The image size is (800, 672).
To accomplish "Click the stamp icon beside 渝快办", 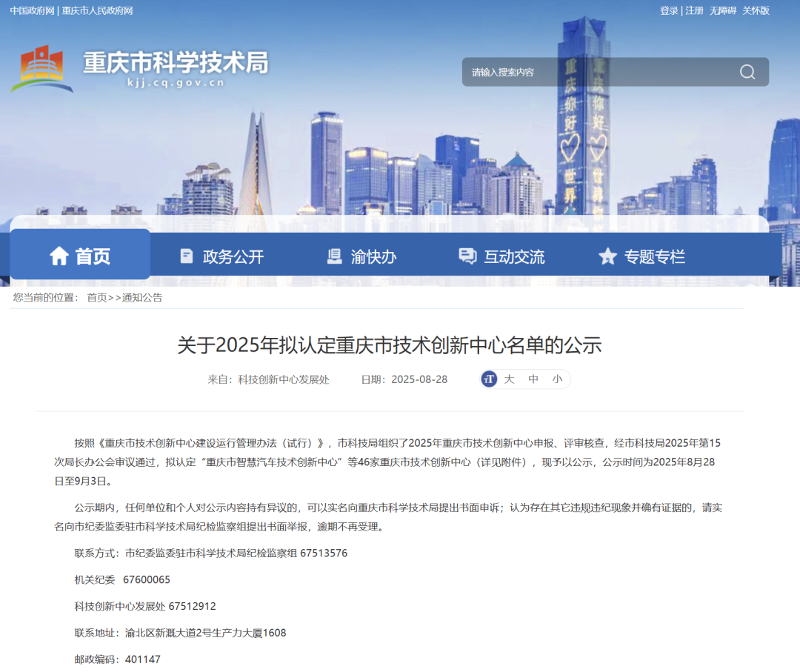I will [x=334, y=256].
